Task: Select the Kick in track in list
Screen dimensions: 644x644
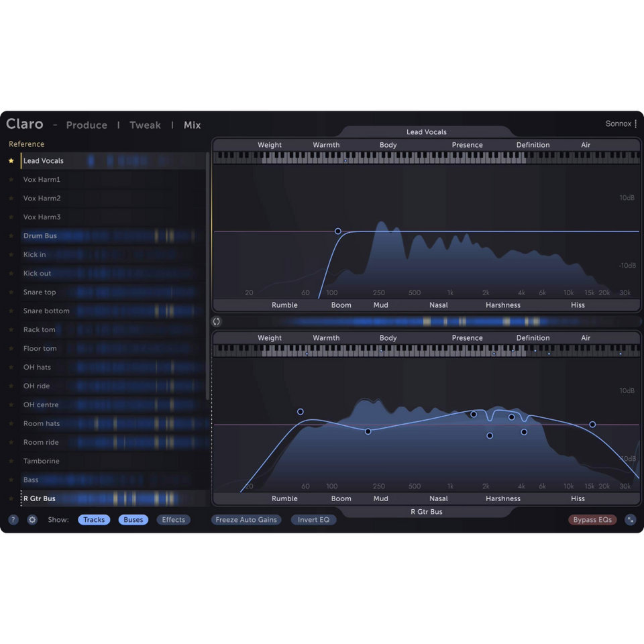Action: (35, 255)
